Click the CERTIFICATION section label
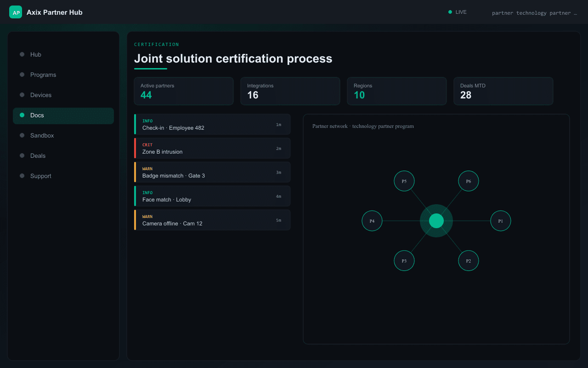 (x=157, y=45)
